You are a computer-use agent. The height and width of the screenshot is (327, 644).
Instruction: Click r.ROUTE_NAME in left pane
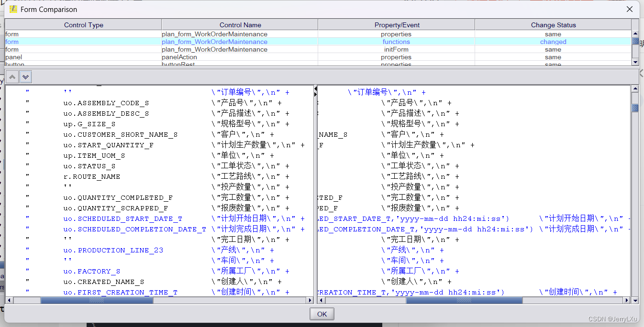tap(92, 177)
